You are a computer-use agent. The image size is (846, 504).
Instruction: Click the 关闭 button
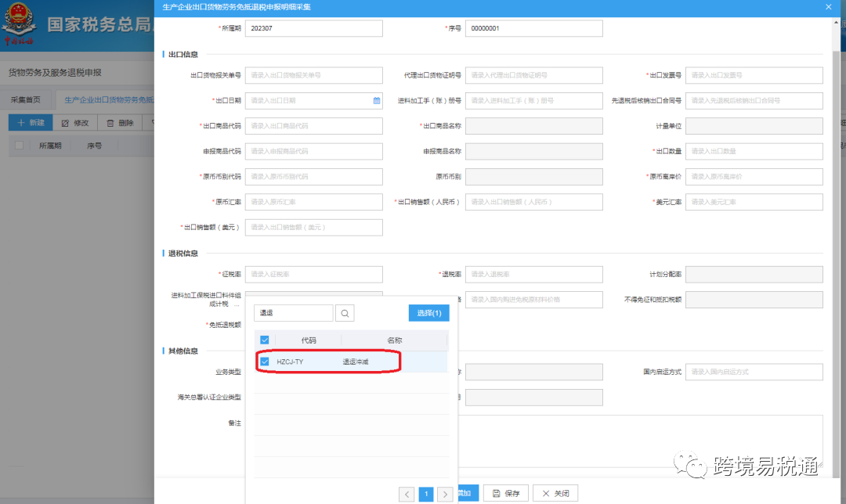pyautogui.click(x=555, y=493)
